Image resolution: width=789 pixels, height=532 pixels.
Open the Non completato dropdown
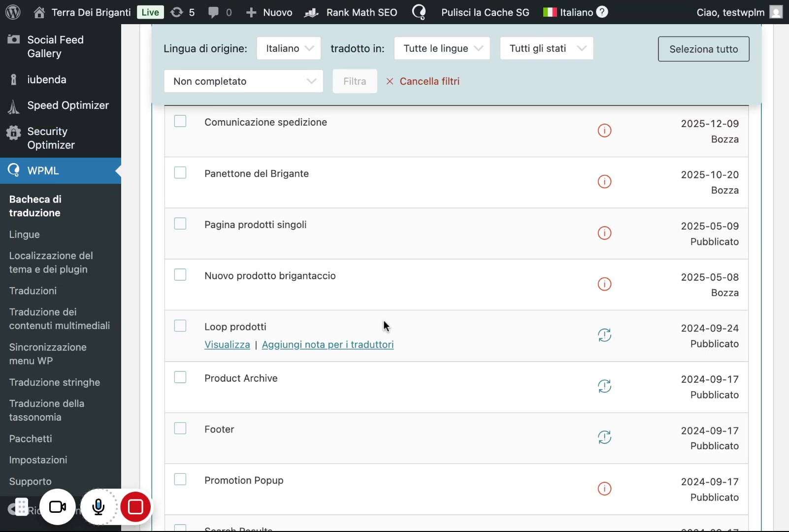click(243, 81)
